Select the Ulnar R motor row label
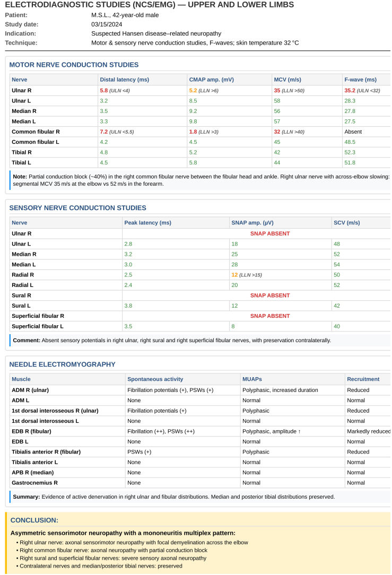 22,91
